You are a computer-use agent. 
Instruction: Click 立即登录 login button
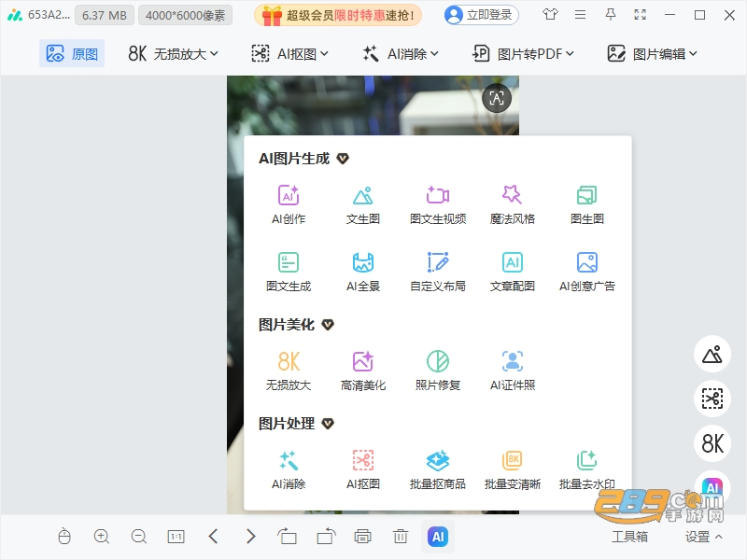[481, 15]
